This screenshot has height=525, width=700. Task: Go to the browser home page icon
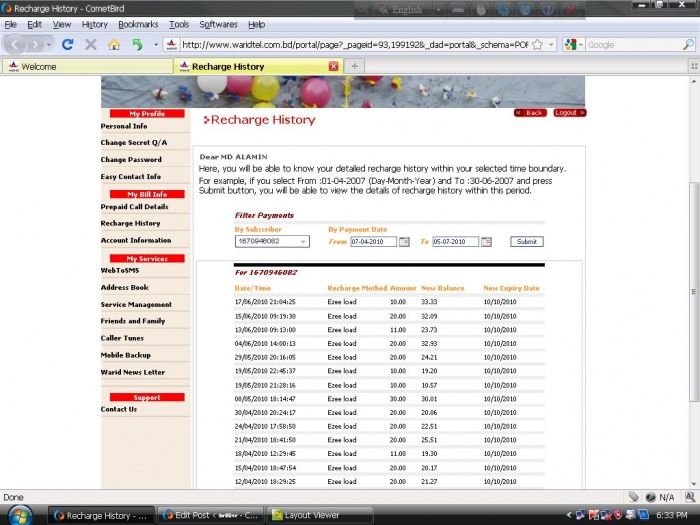click(114, 45)
